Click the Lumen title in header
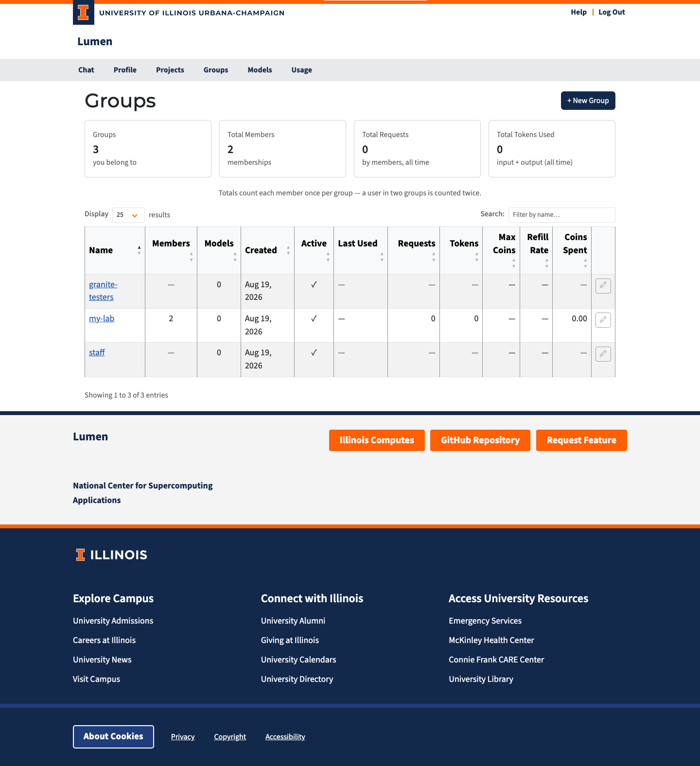The height and width of the screenshot is (766, 700). click(95, 41)
